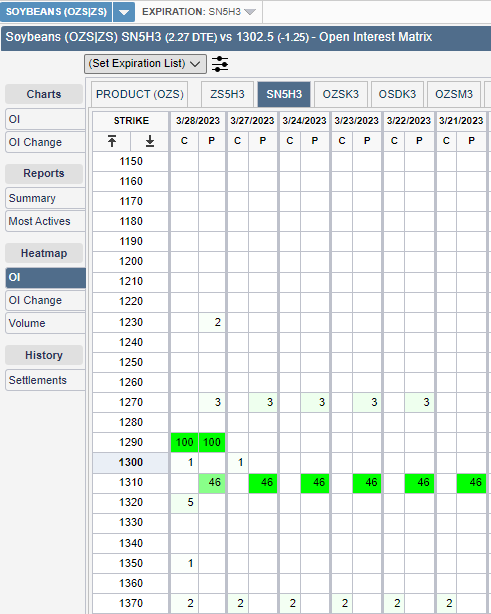Screen dimensions: 491x614
Task: Open the filter settings sliders icon
Action: [220, 64]
